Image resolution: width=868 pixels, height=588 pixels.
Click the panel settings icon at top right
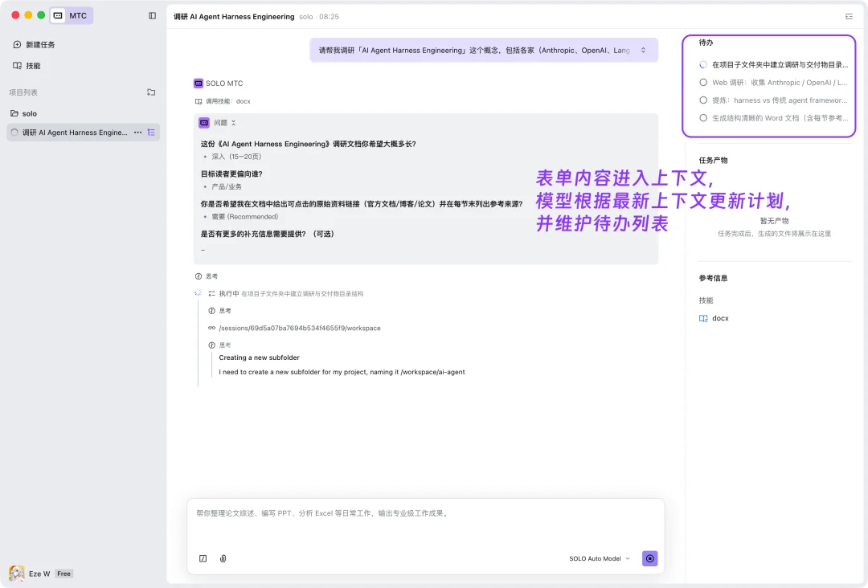coord(849,16)
